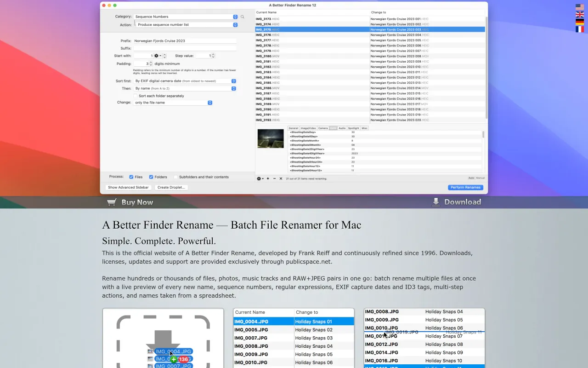Screen dimensions: 588x368
Task: Check Sort each folder separately
Action: (x=136, y=96)
